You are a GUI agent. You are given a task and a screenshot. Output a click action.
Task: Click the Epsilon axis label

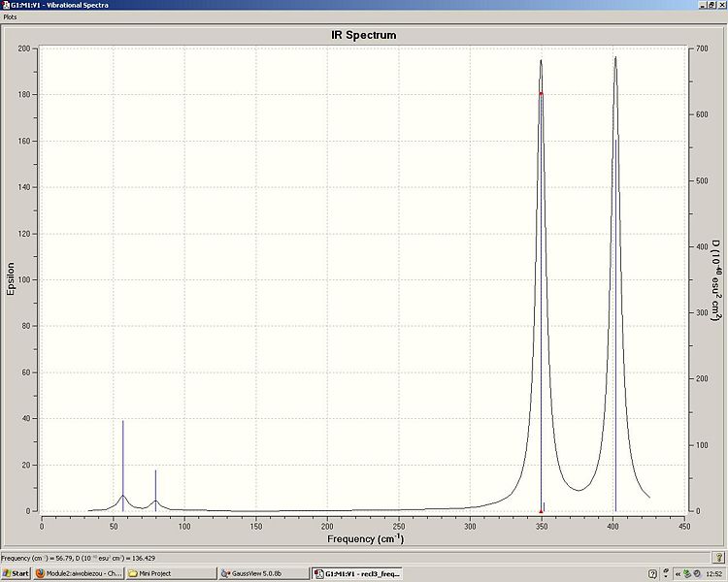tap(11, 278)
